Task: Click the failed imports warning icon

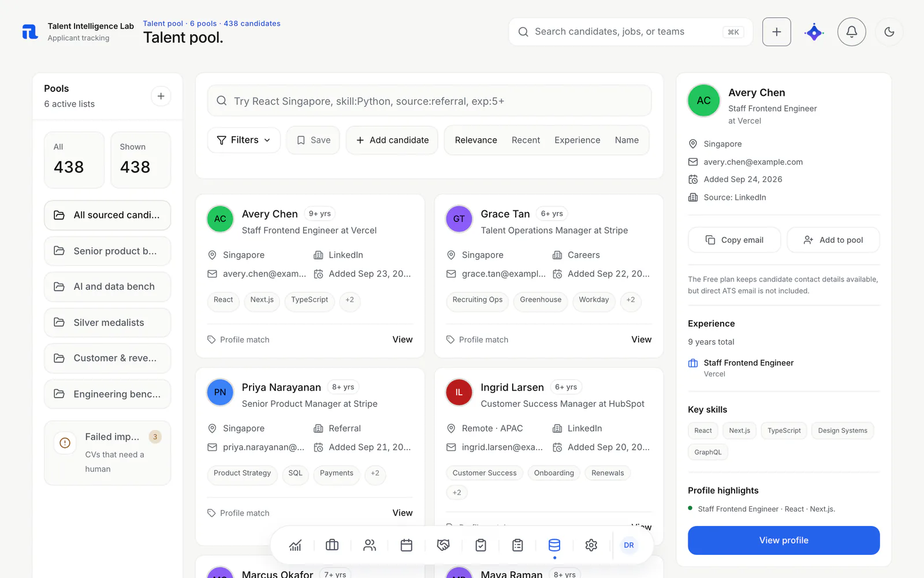Action: pyautogui.click(x=65, y=443)
